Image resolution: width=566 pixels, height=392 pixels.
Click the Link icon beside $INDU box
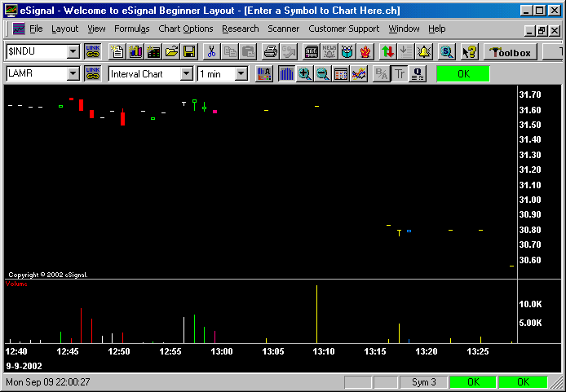(93, 51)
